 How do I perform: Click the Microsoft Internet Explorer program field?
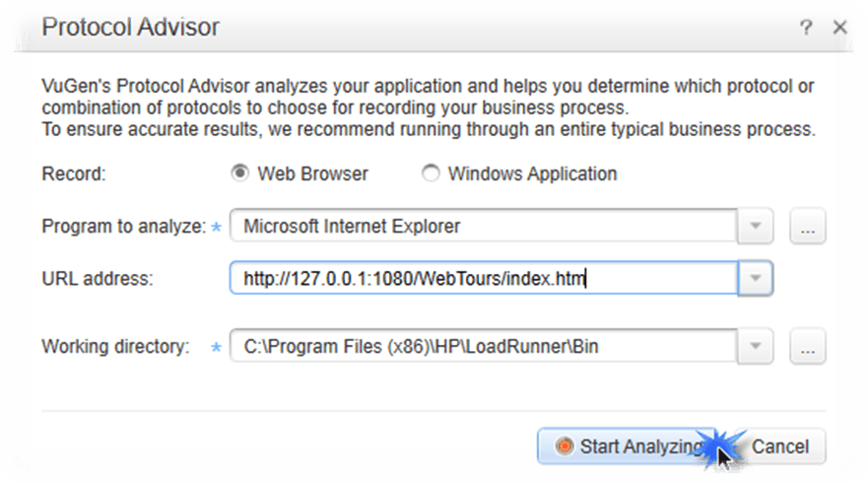coord(484,226)
